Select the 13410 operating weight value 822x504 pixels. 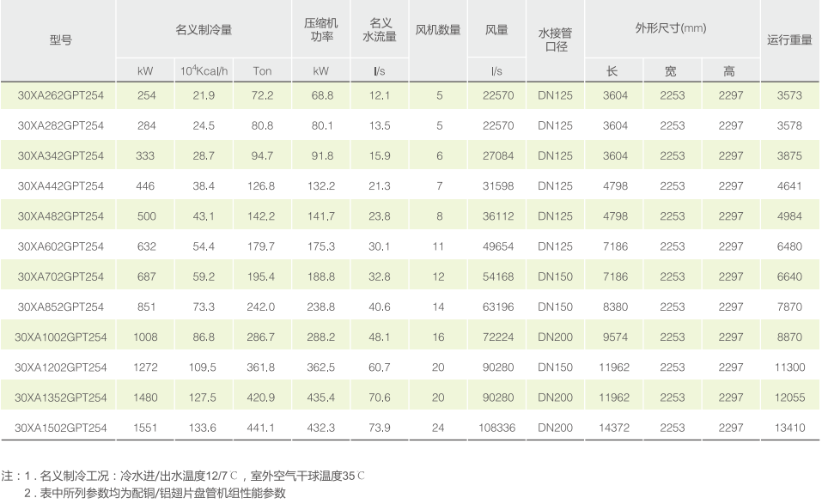click(789, 428)
